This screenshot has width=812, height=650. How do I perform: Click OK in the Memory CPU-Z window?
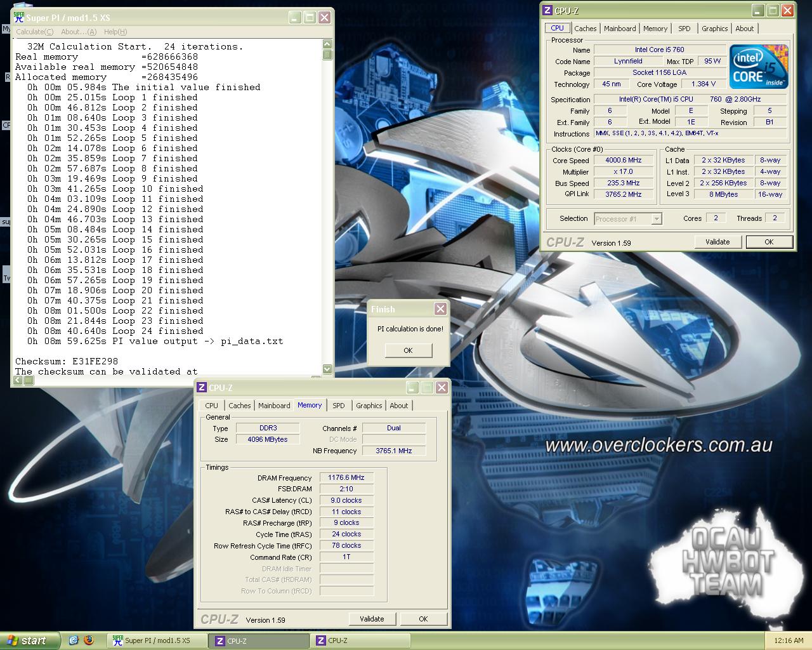click(423, 619)
